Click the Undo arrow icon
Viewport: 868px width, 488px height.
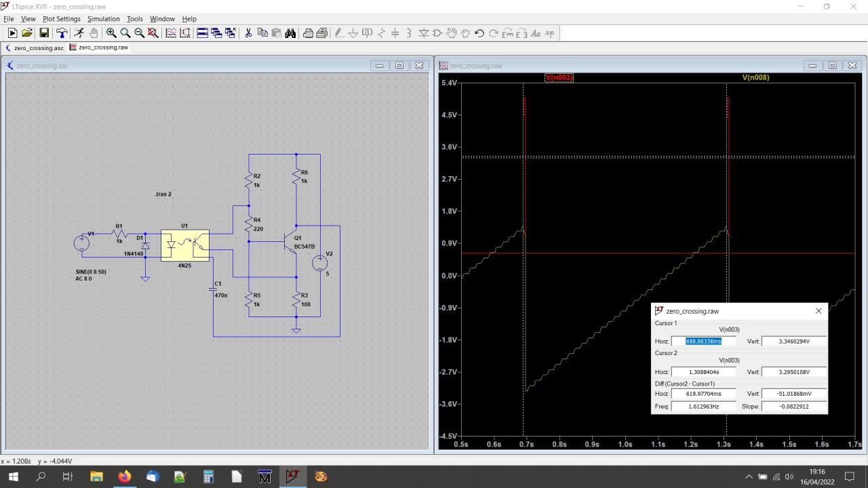(479, 33)
